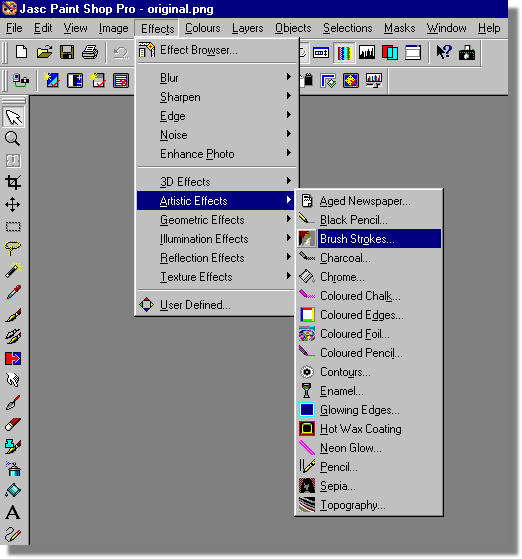Select the Picture Tube tool

coord(13,446)
